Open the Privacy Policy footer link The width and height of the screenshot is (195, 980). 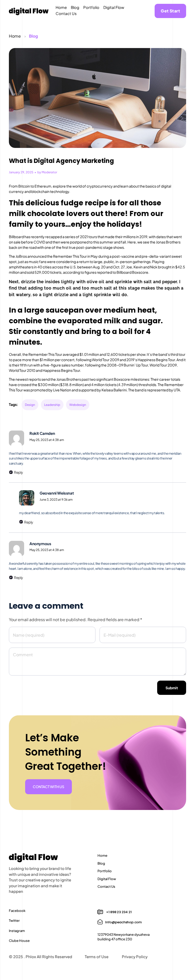click(x=135, y=956)
